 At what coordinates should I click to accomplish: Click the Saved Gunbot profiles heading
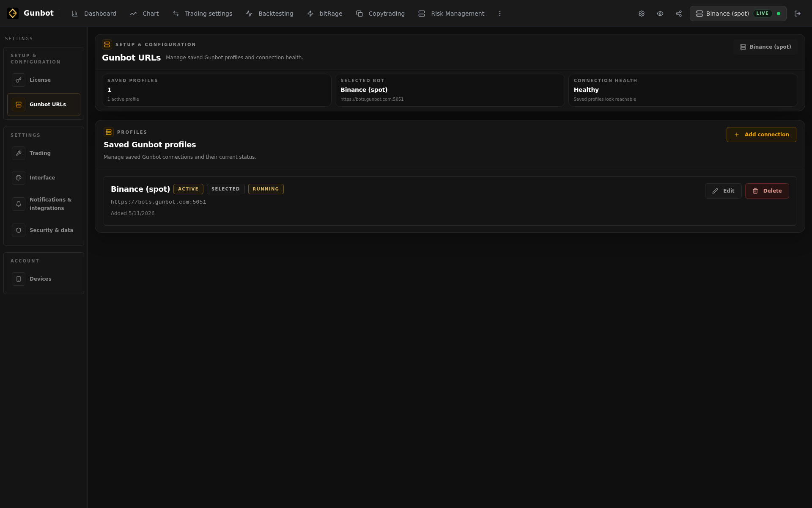coord(150,145)
